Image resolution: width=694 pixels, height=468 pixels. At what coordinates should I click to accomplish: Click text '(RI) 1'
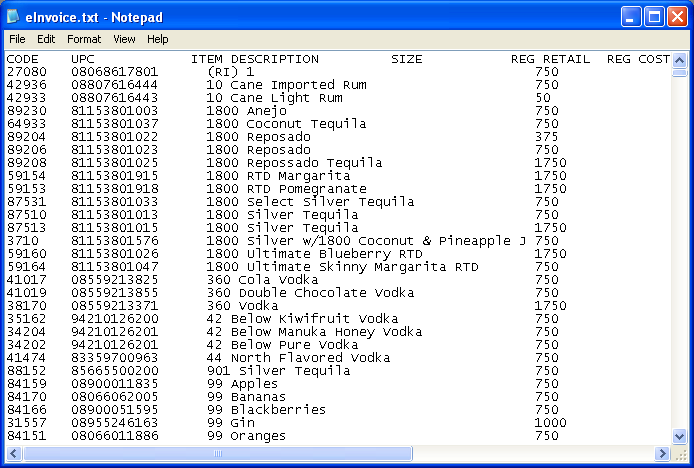tap(231, 72)
